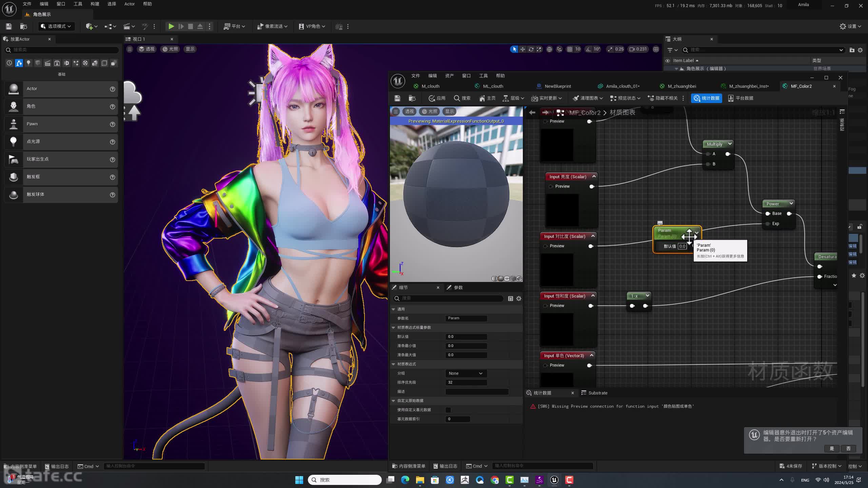The width and height of the screenshot is (868, 488).
Task: Open Live Update dropdown
Action: [x=547, y=98]
